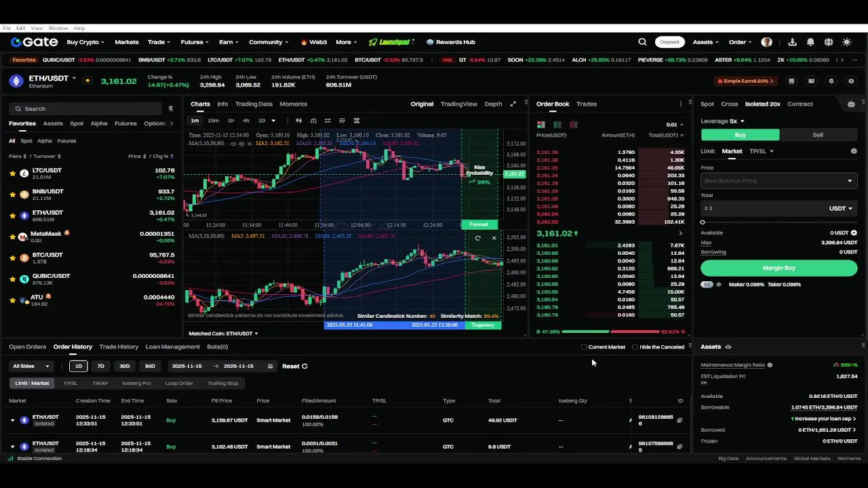Switch to the Trades tab
The width and height of the screenshot is (868, 488).
tap(587, 104)
